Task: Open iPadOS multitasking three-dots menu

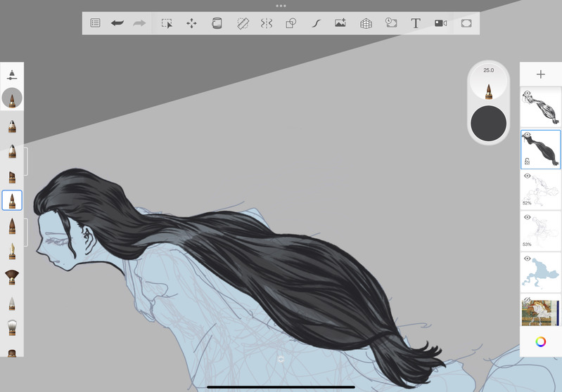Action: click(281, 6)
